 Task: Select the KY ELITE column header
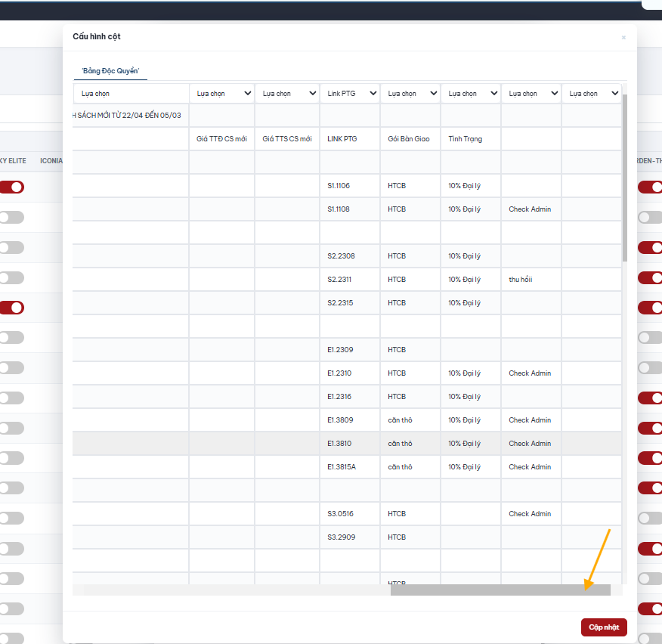13,161
